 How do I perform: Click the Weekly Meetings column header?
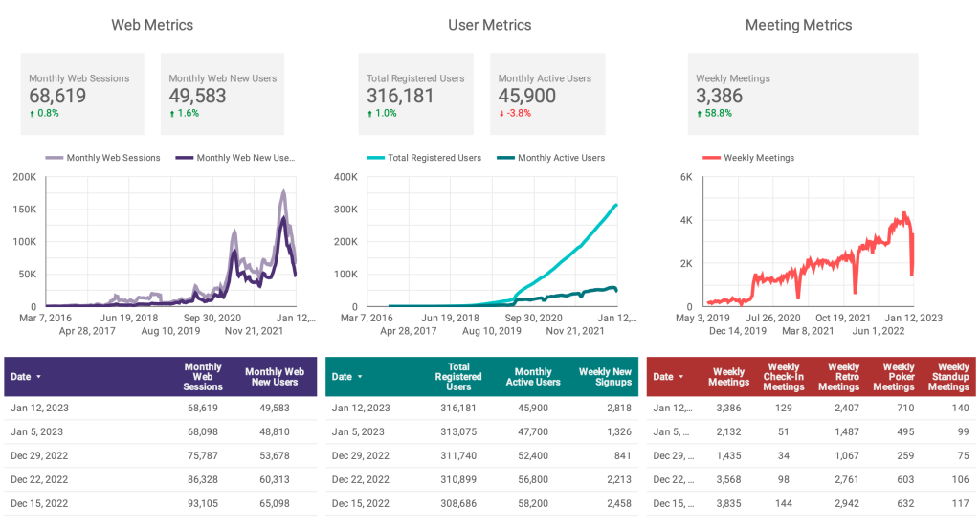[x=728, y=377]
